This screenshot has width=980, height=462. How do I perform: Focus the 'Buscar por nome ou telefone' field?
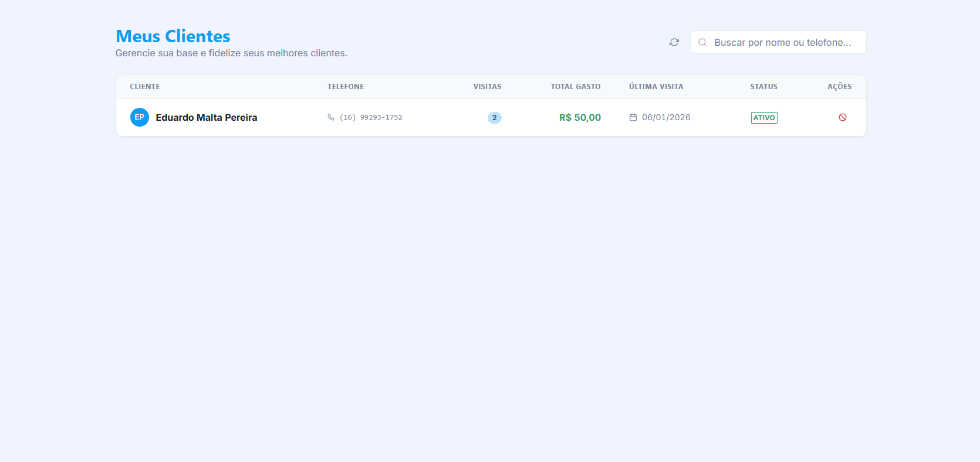pos(782,42)
